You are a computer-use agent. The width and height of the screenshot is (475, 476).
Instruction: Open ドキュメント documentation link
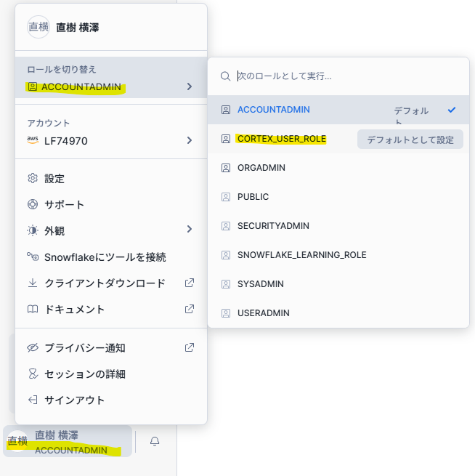111,309
